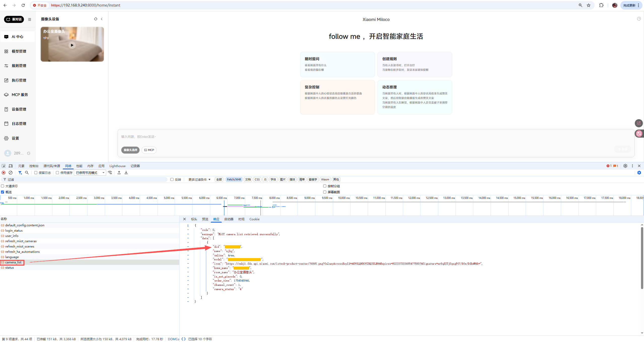Expand the 更多过滤条件 dropdown
The width and height of the screenshot is (644, 342).
[x=199, y=179]
